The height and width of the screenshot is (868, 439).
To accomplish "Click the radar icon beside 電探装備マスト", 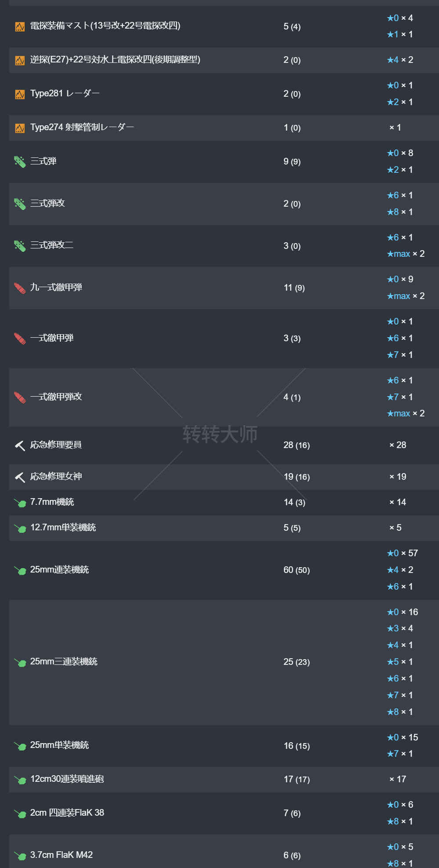I will click(20, 27).
